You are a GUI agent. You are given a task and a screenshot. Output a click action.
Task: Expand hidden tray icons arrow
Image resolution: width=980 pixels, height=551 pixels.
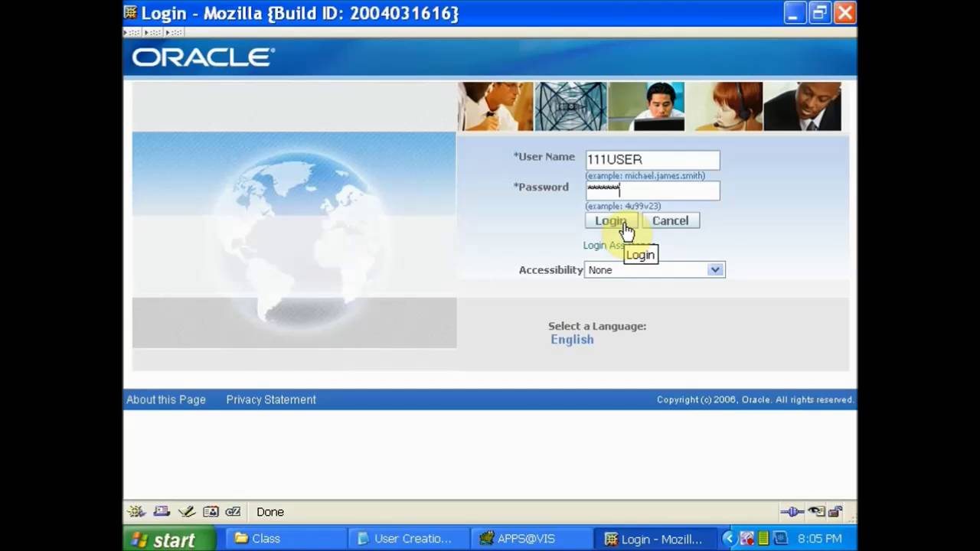click(728, 539)
